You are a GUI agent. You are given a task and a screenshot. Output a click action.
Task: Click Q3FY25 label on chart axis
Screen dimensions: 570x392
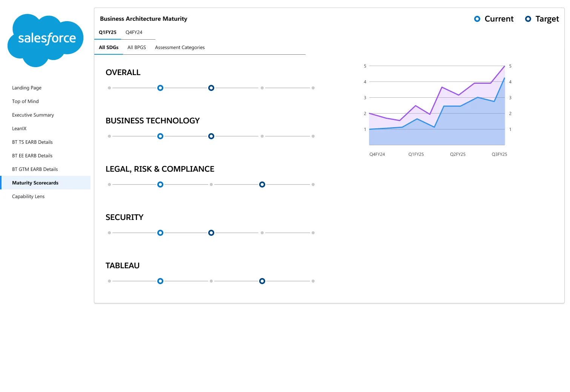point(499,154)
